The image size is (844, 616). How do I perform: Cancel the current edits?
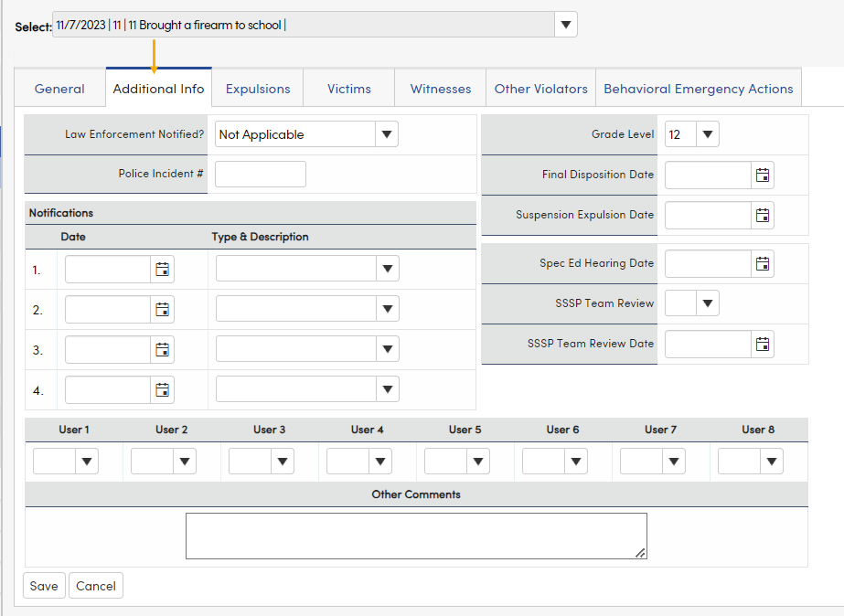pyautogui.click(x=95, y=585)
